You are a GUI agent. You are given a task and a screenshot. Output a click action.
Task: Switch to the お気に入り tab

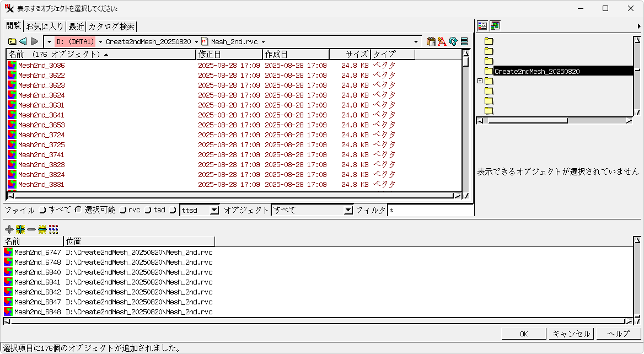coord(45,26)
